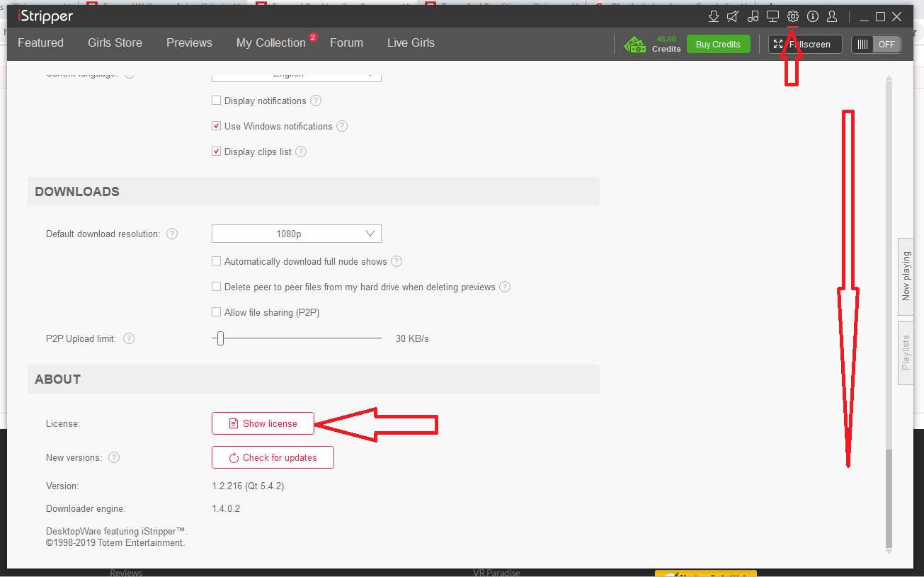Open the downloads icon in title bar
The height and width of the screenshot is (577, 924).
(x=714, y=16)
